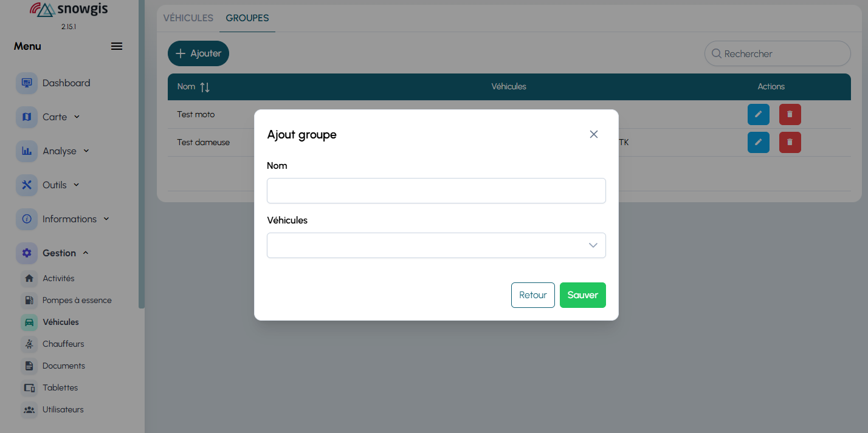This screenshot has height=433, width=868.
Task: Click the Activités home icon
Action: [x=29, y=278]
